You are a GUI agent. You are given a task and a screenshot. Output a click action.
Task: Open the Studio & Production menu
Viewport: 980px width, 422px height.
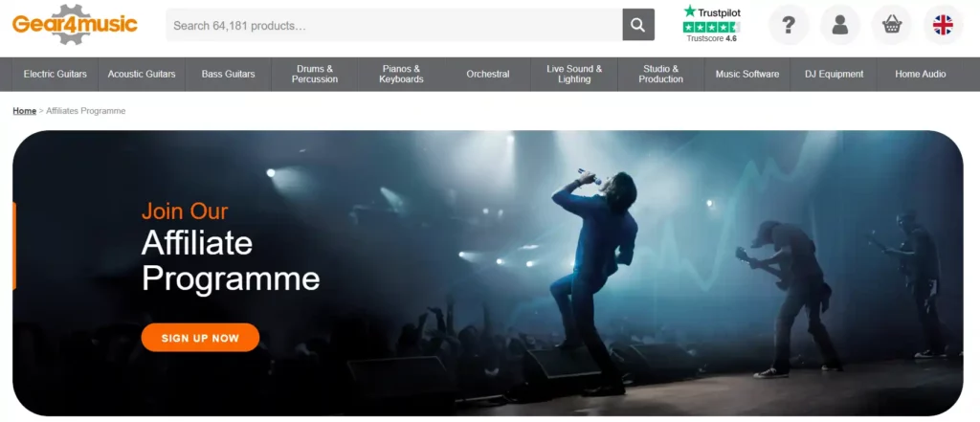coord(660,74)
